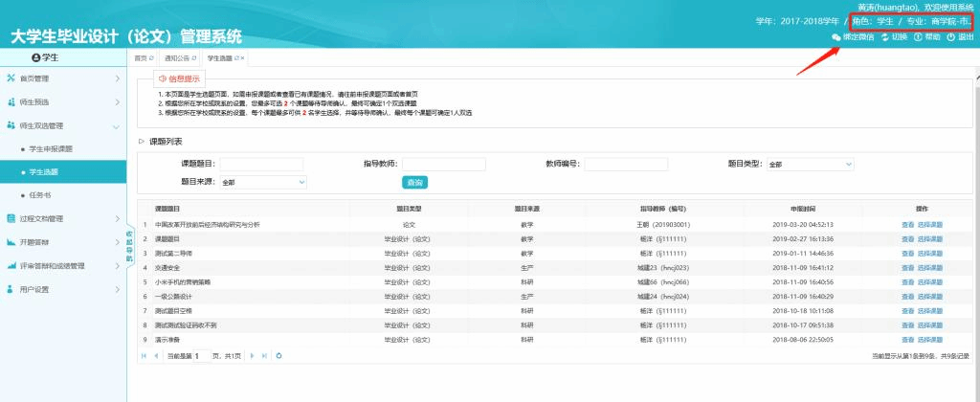The height and width of the screenshot is (402, 980).
Task: Click 选择课题 for 交通安全 row
Action: click(x=930, y=268)
